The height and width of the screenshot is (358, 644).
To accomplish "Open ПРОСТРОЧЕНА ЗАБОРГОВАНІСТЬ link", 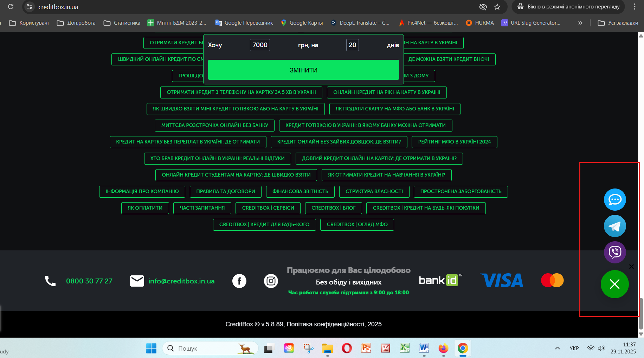I will (x=461, y=192).
